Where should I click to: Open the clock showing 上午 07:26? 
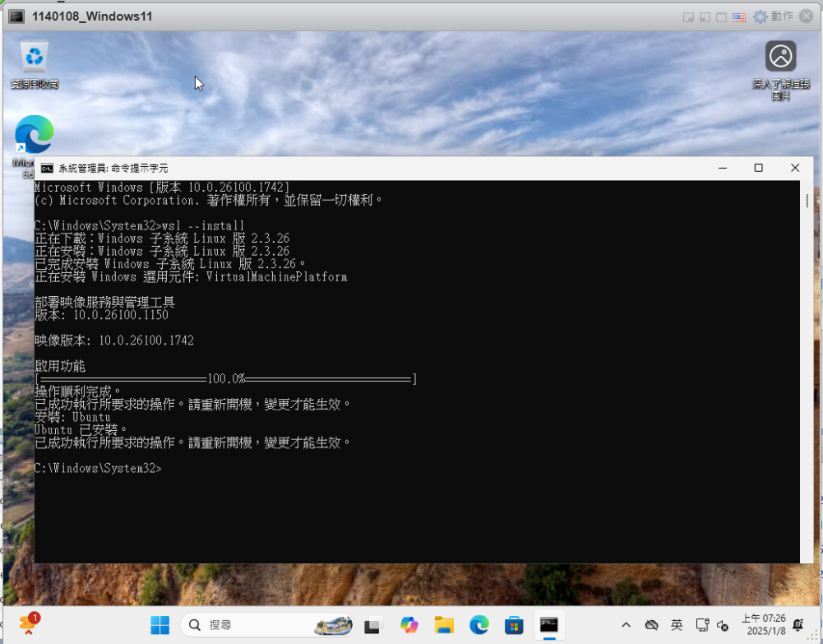[762, 624]
